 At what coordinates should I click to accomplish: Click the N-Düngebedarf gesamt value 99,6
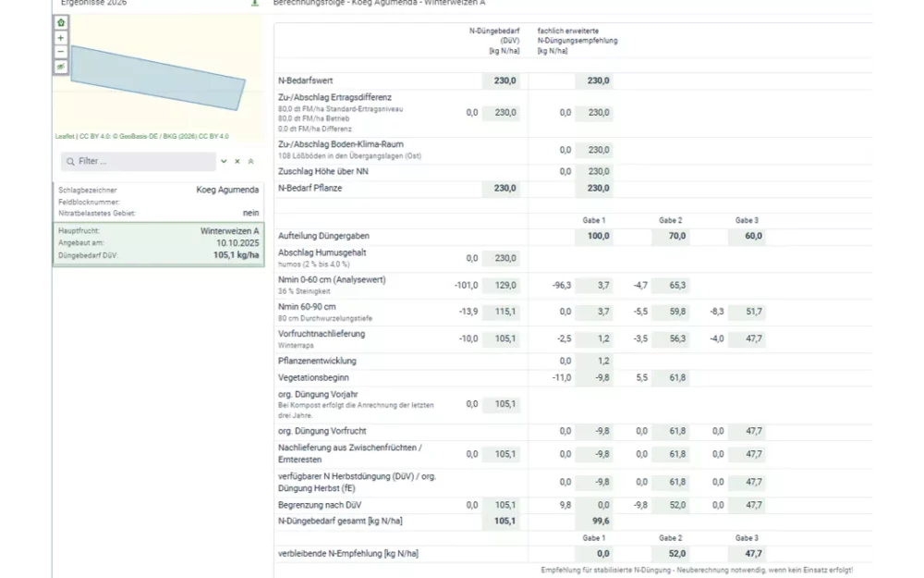[x=596, y=522]
